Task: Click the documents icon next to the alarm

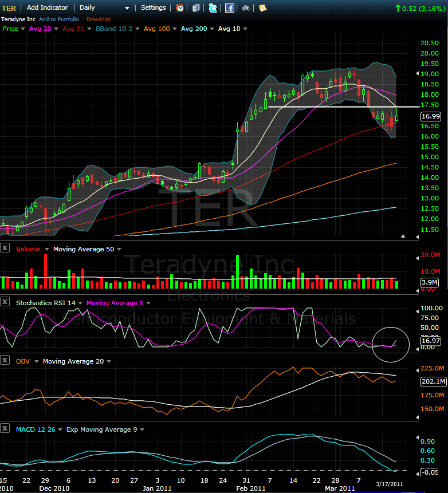Action: [x=197, y=8]
